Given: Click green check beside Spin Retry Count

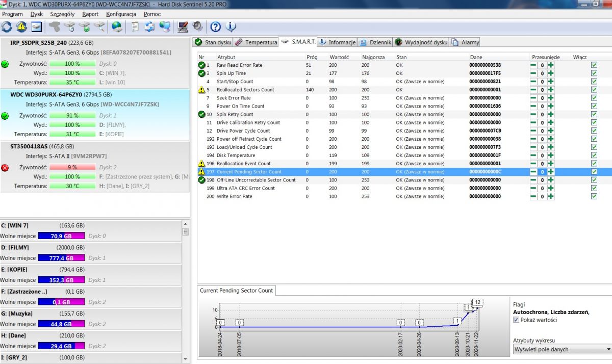Looking at the screenshot, I should pos(201,114).
